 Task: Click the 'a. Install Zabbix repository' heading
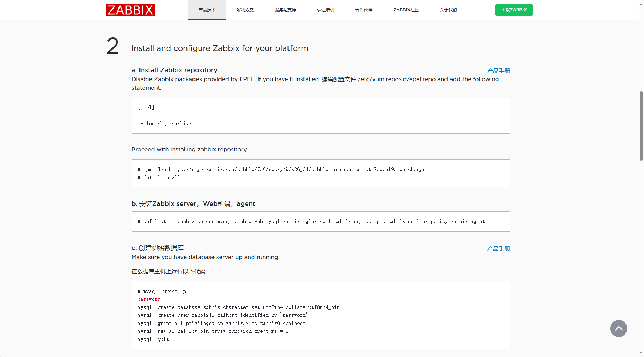coord(174,70)
